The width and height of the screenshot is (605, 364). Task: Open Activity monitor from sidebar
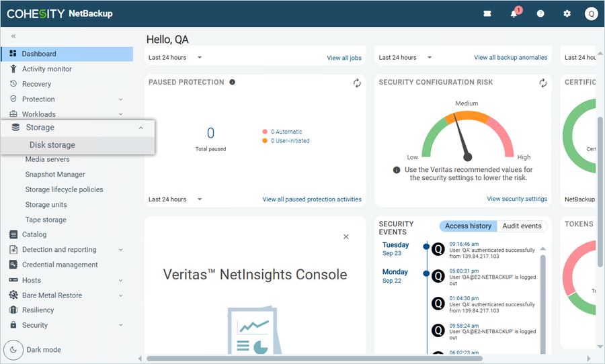(46, 69)
